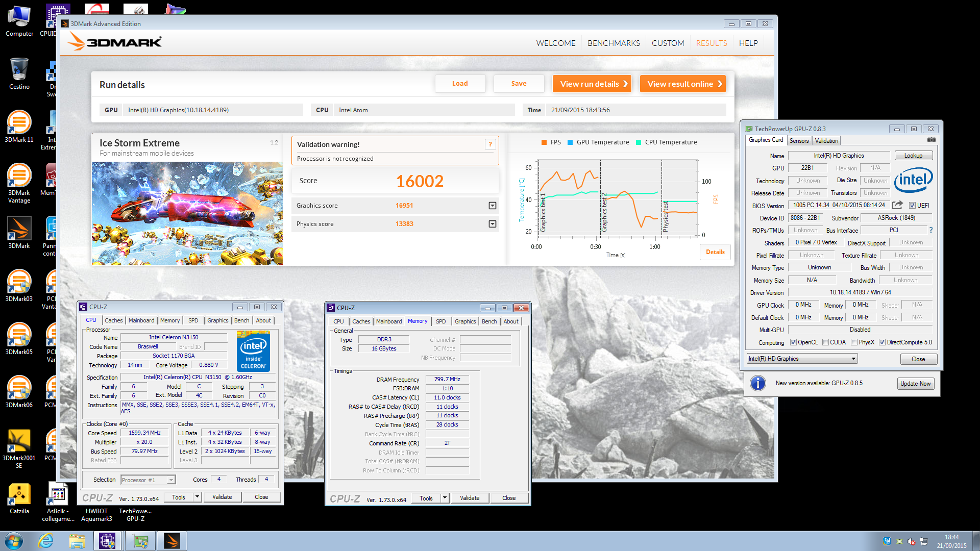Open the Catzilla desktop shortcut
The height and width of the screenshot is (551, 980).
tap(19, 498)
